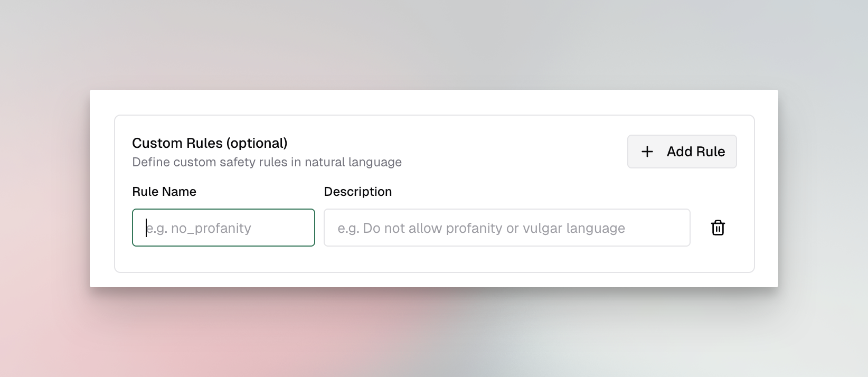Click the right end of the Description field

click(678, 228)
